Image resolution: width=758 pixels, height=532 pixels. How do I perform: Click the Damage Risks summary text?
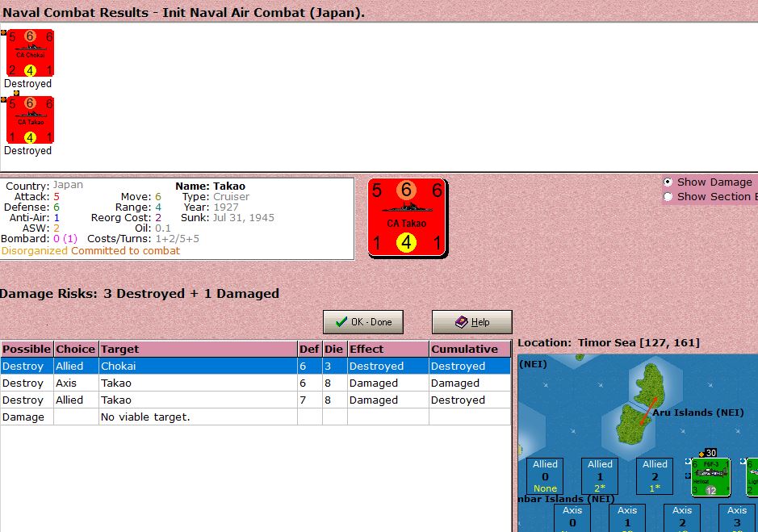[140, 294]
